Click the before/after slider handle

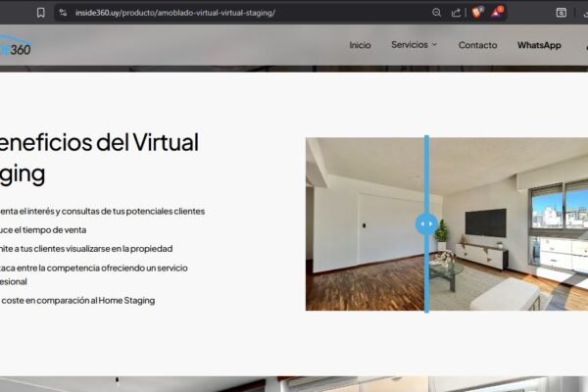click(x=426, y=223)
